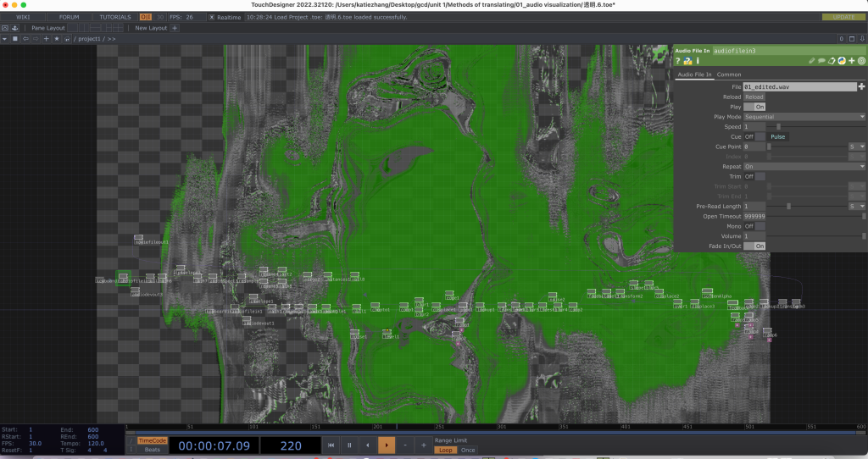Open the comment bubble icon in parameter panel

(x=821, y=61)
